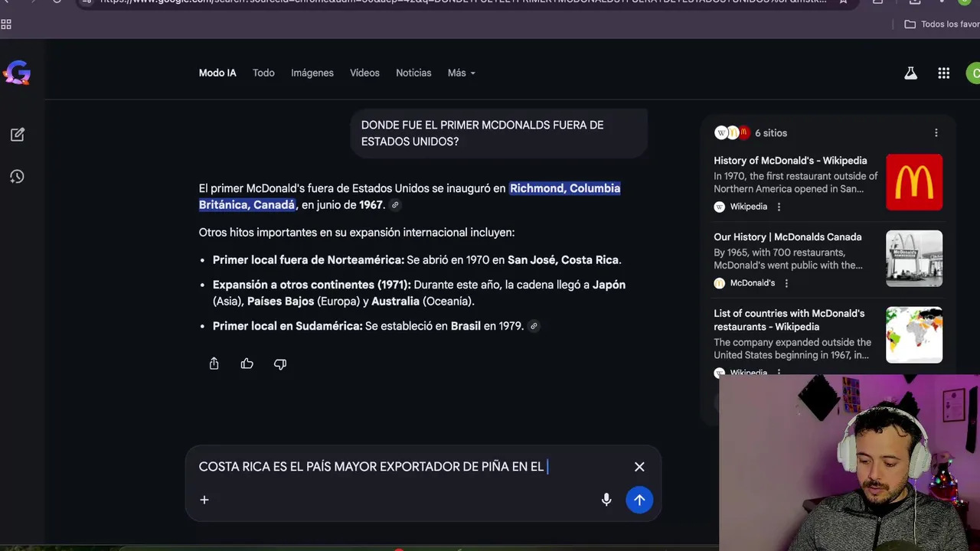This screenshot has width=980, height=551.
Task: Open Todos los favoritos folder
Action: (x=942, y=24)
